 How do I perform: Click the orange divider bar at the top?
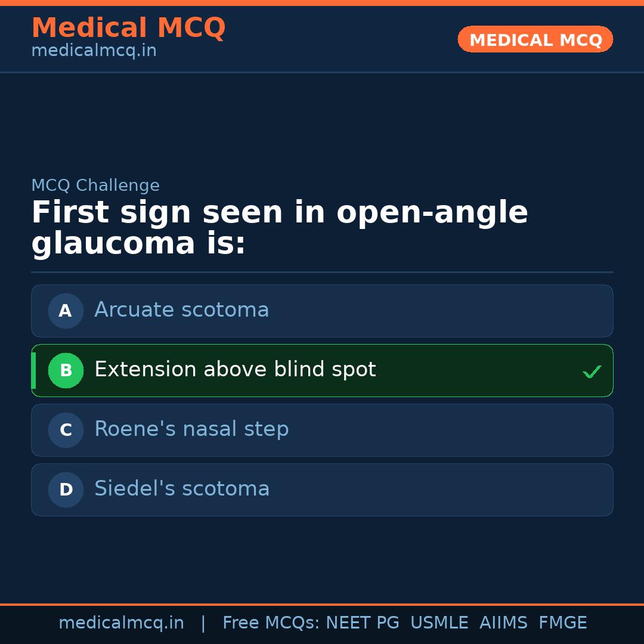tap(322, 2)
